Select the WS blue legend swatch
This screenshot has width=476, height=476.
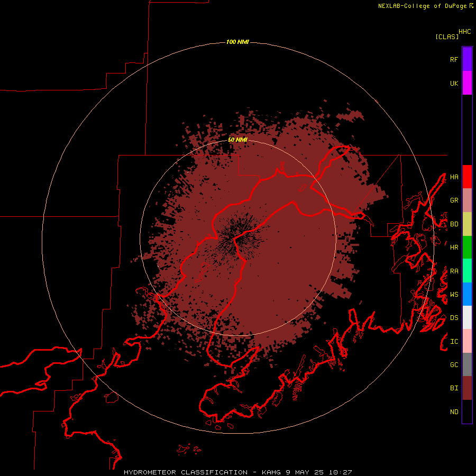(467, 294)
